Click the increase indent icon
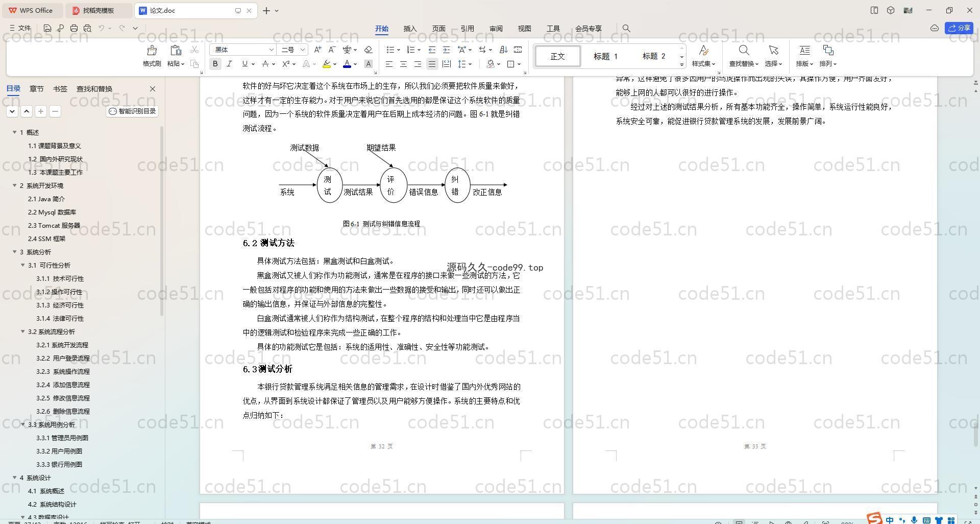Screen dimensions: 980x524 pos(446,50)
